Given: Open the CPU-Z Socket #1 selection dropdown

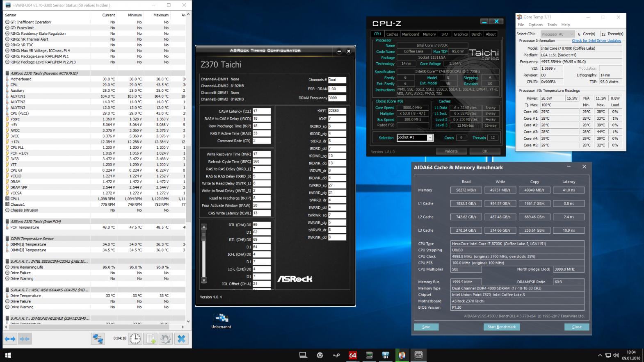Looking at the screenshot, I should pyautogui.click(x=430, y=138).
